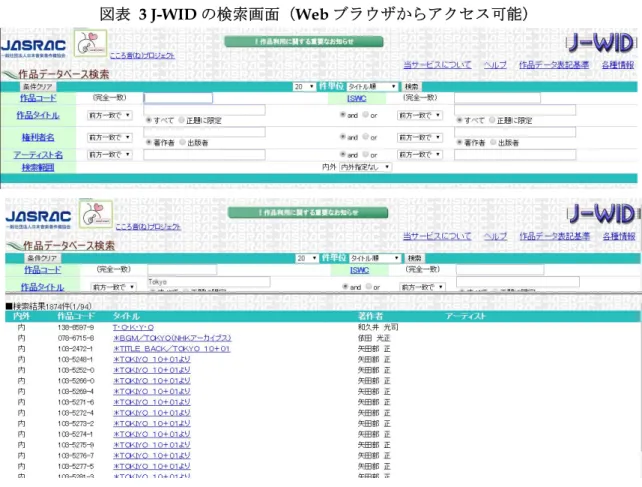Open '作品データ表記基準' link on blank search form
This screenshot has width=642, height=487.
click(554, 65)
